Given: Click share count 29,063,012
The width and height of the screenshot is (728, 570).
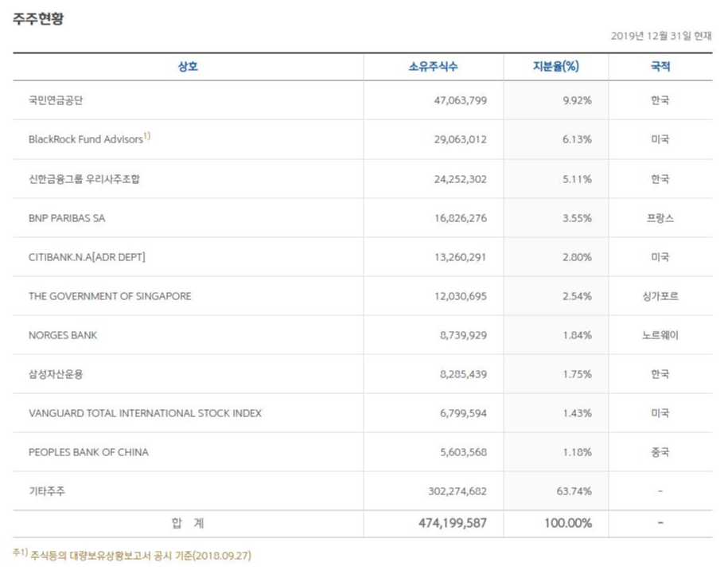Looking at the screenshot, I should coord(461,139).
